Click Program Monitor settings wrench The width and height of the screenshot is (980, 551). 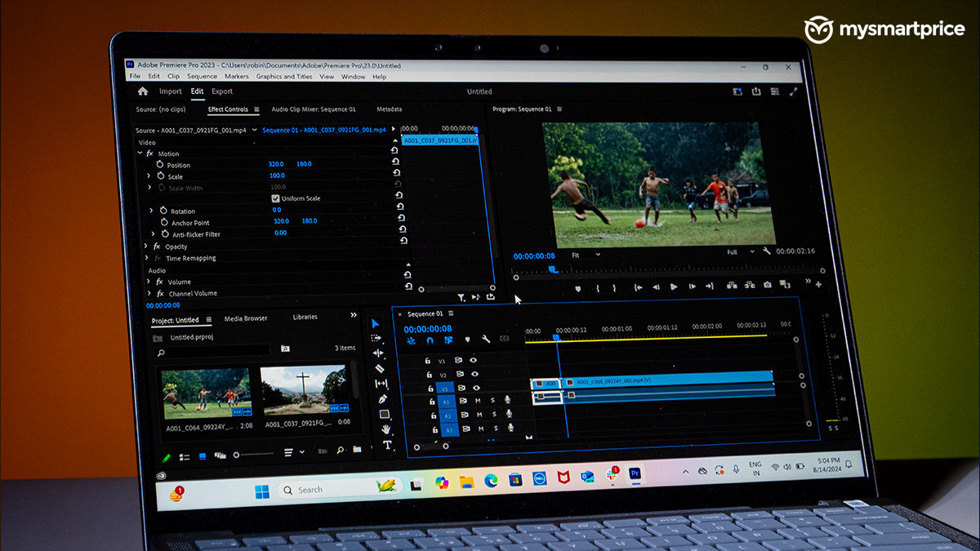coord(767,251)
